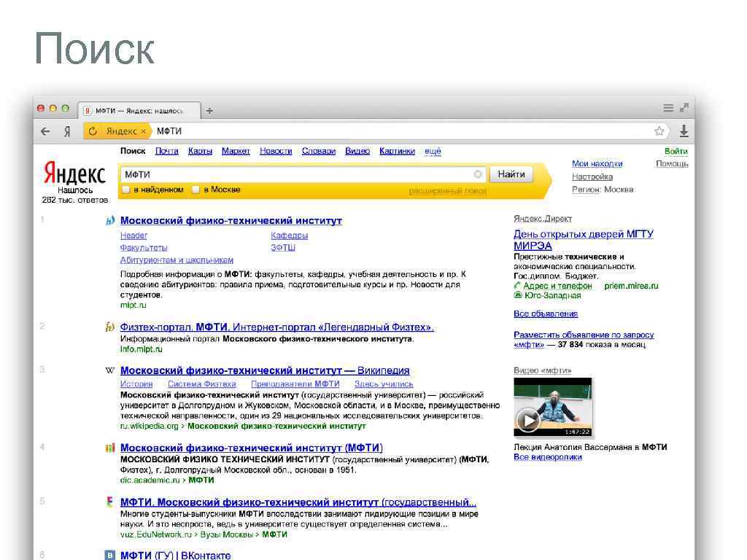Open the priem.mirea.ru ad URL
Image resolution: width=747 pixels, height=560 pixels.
tap(631, 286)
